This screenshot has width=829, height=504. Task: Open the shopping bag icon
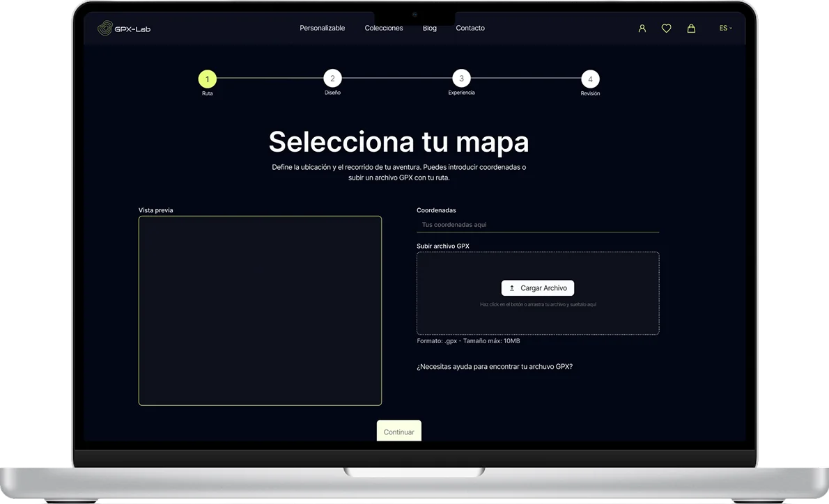coord(691,29)
